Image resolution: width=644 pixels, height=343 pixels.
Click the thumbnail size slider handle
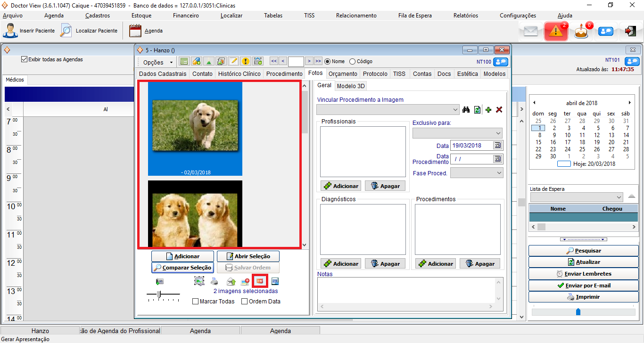tap(159, 294)
